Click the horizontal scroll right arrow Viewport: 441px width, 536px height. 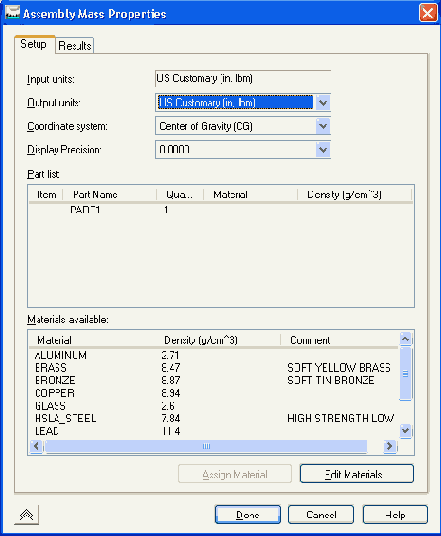pyautogui.click(x=389, y=446)
